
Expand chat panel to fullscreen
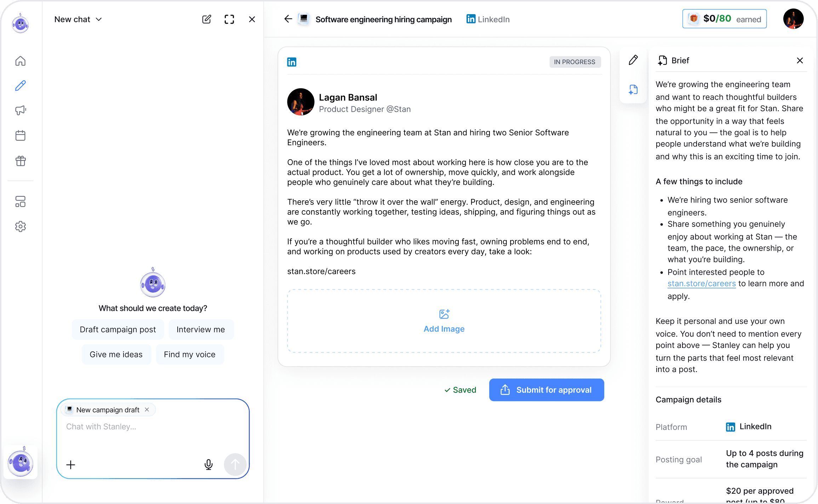point(229,19)
